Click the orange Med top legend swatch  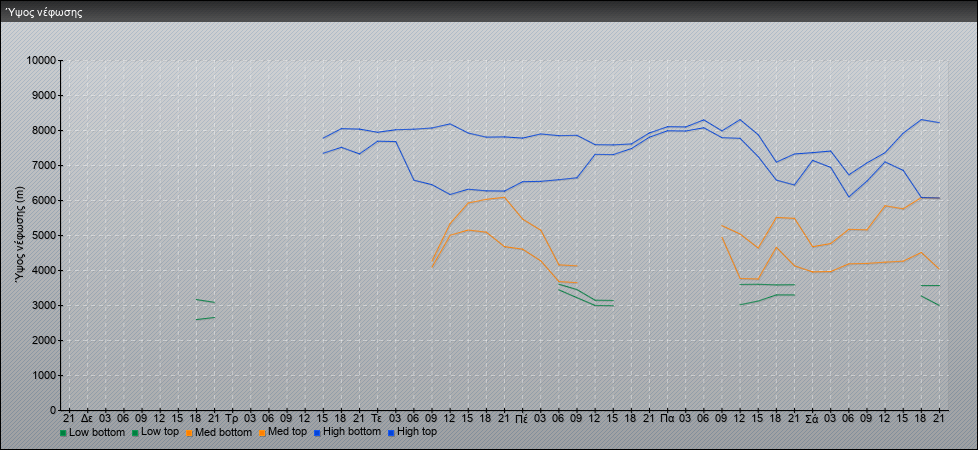point(261,433)
